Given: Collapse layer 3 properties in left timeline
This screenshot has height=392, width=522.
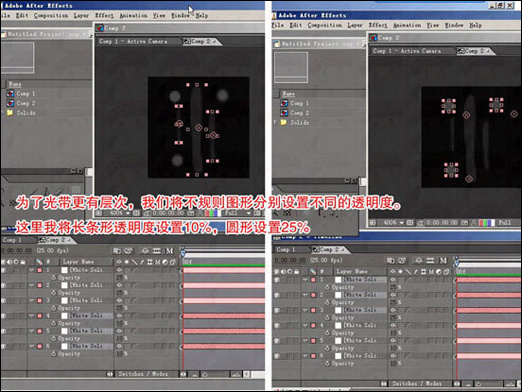Looking at the screenshot, I should (32, 300).
